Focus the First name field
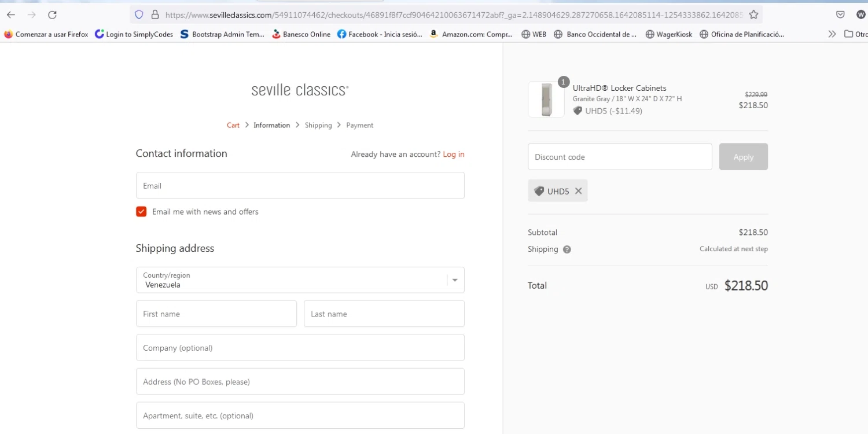868x434 pixels. point(216,314)
